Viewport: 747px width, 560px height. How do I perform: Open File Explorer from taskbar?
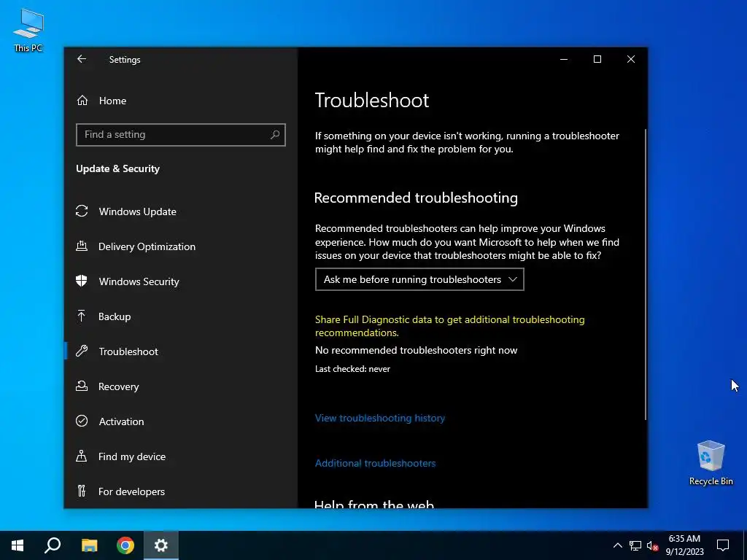[x=89, y=545]
